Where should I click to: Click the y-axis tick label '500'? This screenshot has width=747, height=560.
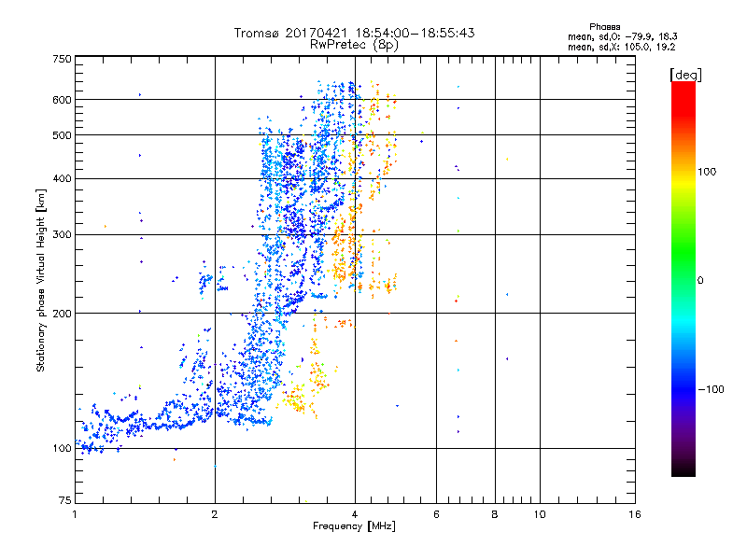(x=62, y=135)
